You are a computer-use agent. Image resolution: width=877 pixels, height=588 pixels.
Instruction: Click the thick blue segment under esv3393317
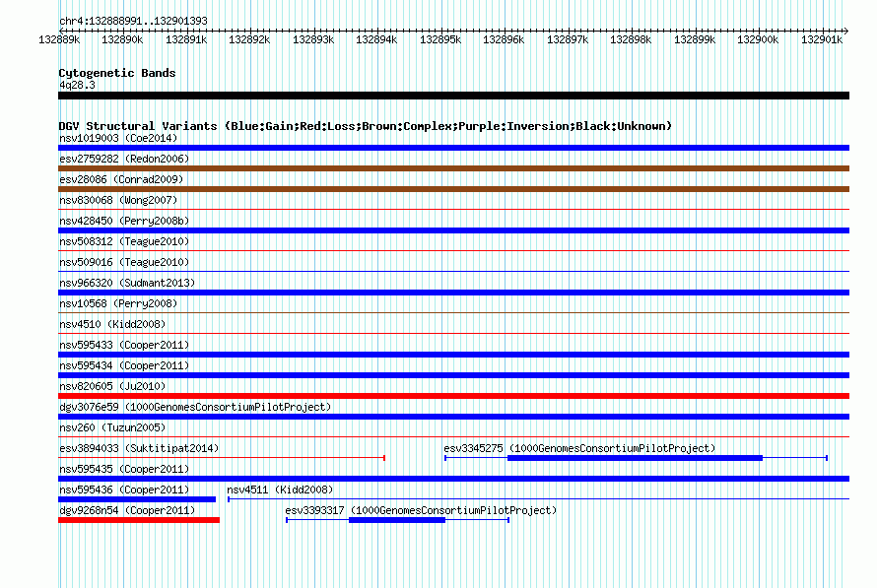pos(397,520)
